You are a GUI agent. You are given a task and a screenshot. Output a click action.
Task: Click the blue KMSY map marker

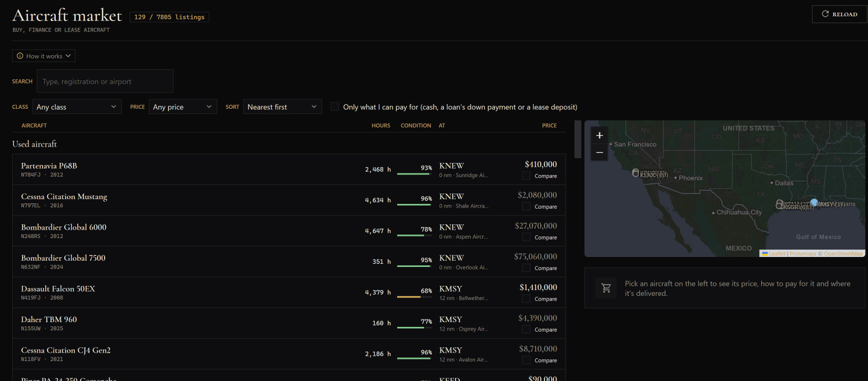point(814,202)
